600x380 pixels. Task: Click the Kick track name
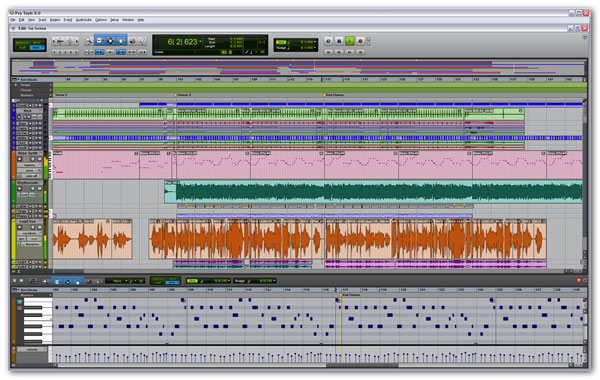28,111
